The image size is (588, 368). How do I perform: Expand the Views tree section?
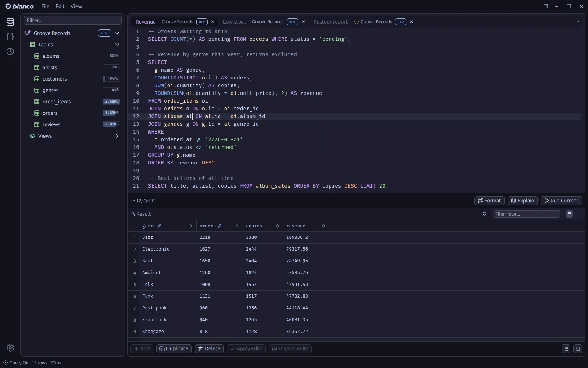coord(117,136)
